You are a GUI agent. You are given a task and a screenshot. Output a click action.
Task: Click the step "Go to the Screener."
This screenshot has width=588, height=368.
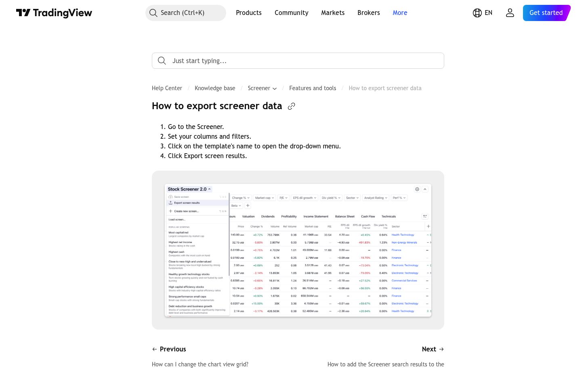tap(196, 127)
